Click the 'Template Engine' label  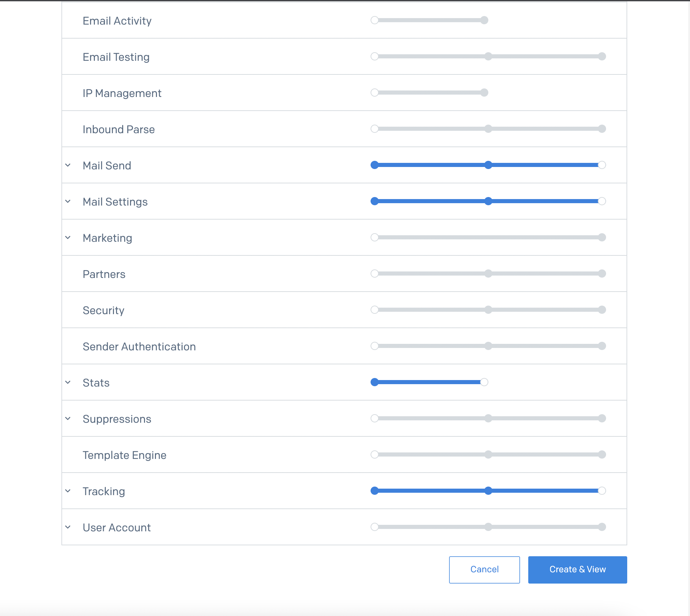125,456
